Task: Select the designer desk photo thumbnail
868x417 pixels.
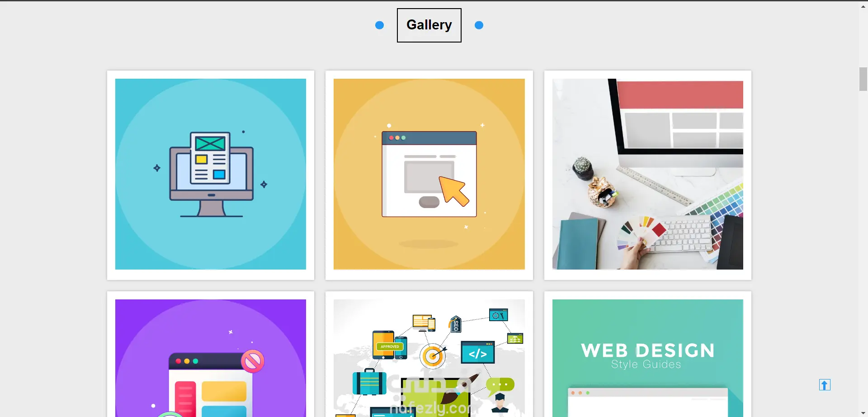Action: point(648,174)
